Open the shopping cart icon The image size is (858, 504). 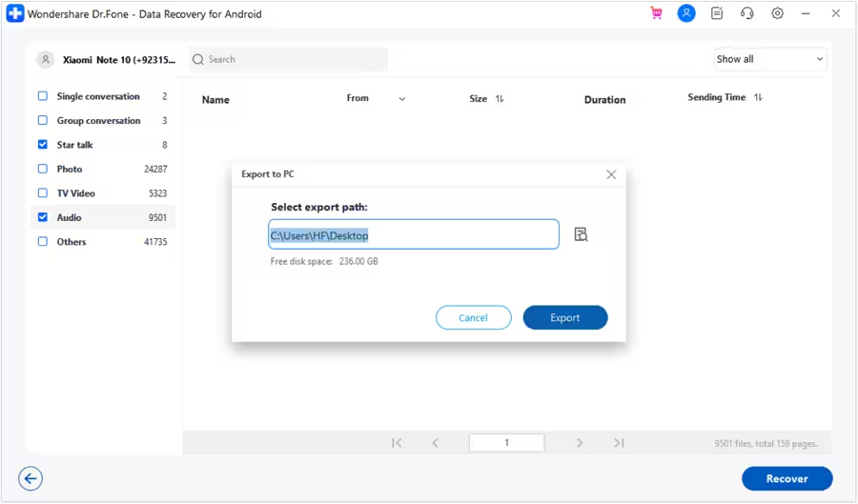click(656, 13)
